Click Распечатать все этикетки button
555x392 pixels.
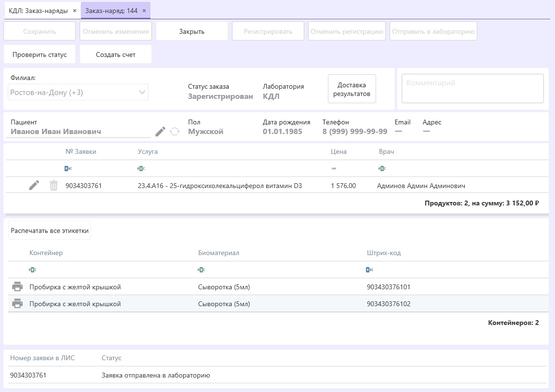pos(50,230)
